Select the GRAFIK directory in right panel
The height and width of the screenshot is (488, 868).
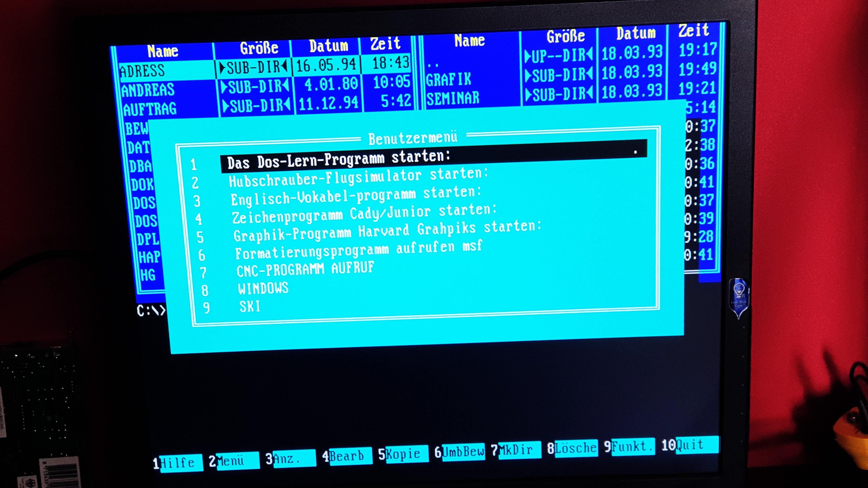click(x=448, y=80)
